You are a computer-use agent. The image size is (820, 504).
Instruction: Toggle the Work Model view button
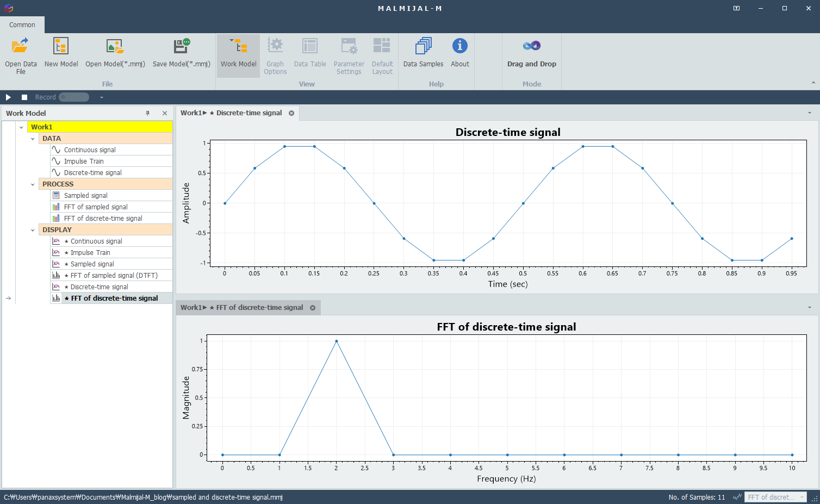pos(238,55)
